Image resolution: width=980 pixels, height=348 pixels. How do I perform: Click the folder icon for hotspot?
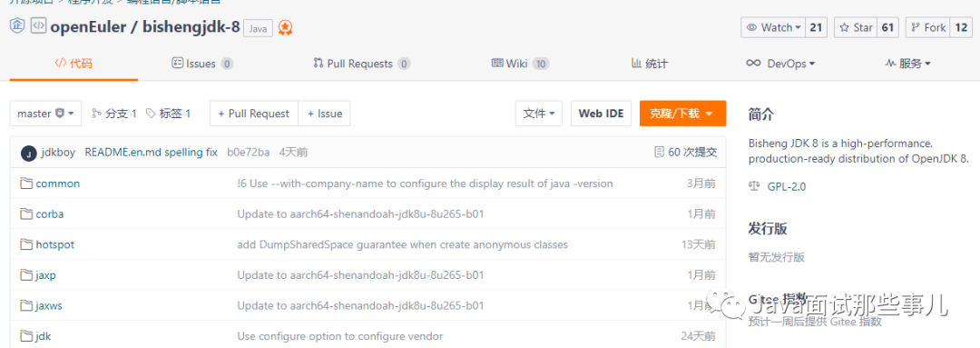[25, 244]
